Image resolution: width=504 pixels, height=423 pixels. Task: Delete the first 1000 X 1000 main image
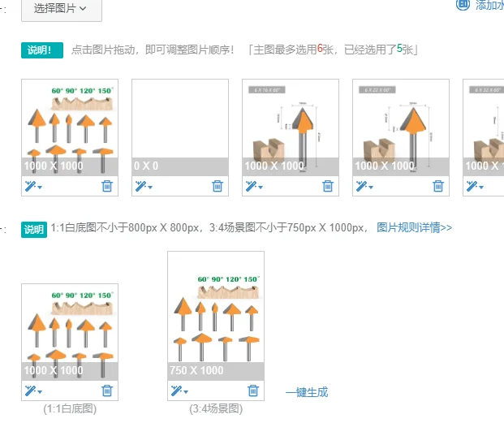click(x=107, y=186)
